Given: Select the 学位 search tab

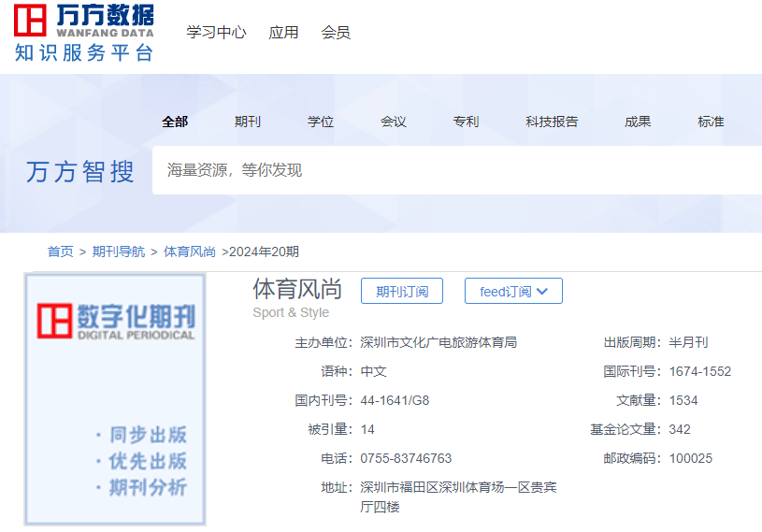Looking at the screenshot, I should coord(321,122).
